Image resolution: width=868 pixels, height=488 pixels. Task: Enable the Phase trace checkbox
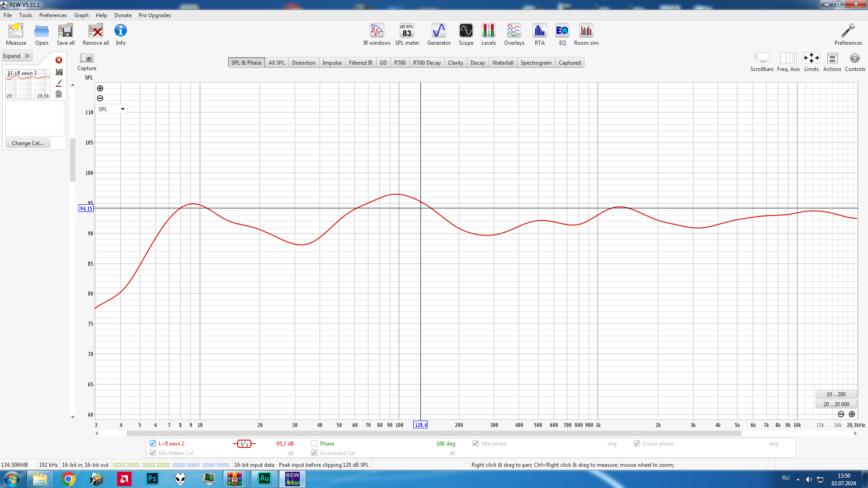coord(314,443)
